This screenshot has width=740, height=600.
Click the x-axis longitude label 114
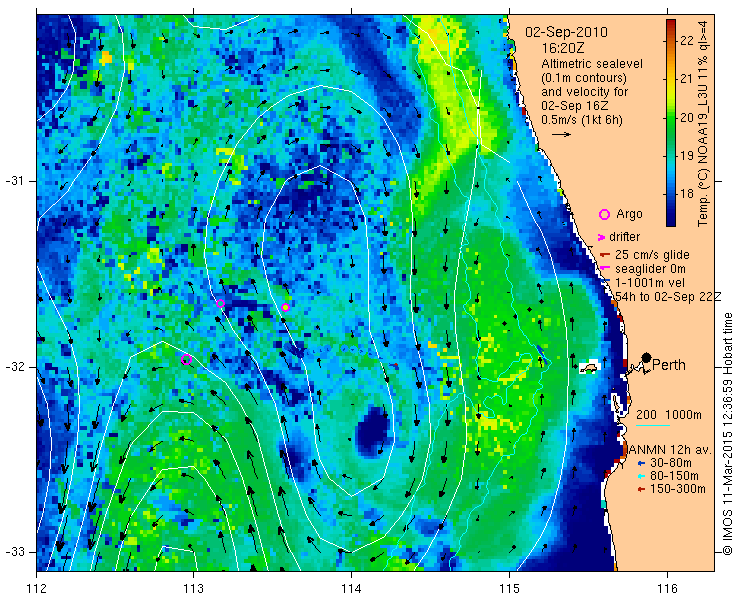click(x=351, y=589)
